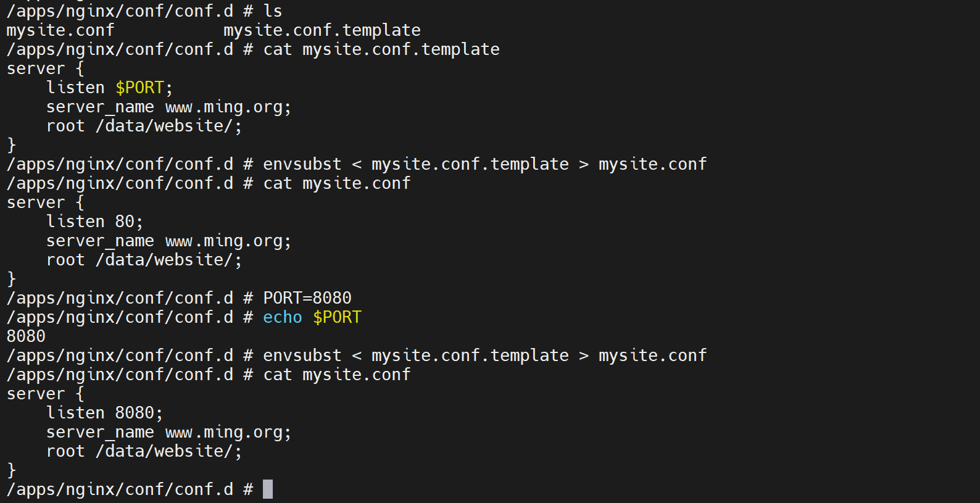Click mysite.conf in the ls output
Viewport: 980px width, 503px height.
pyautogui.click(x=60, y=30)
